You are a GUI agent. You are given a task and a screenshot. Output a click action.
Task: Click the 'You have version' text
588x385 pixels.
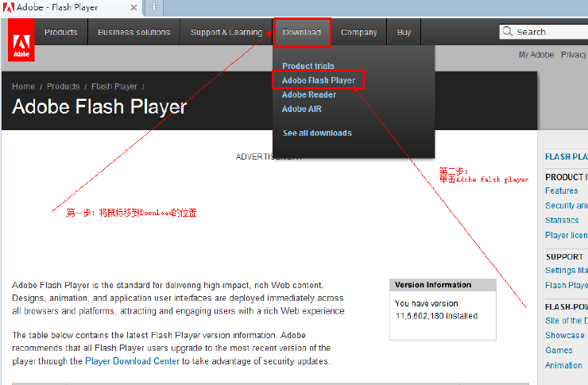427,303
